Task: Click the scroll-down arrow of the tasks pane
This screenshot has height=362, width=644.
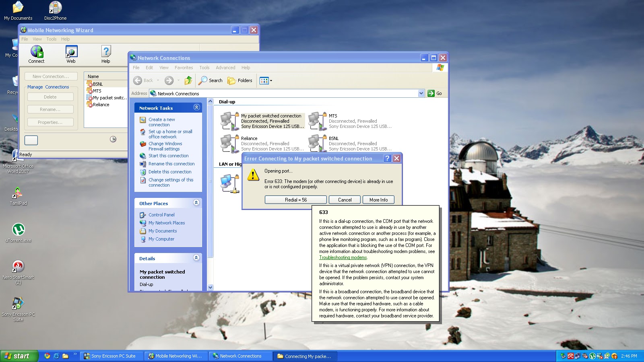Action: pos(210,288)
